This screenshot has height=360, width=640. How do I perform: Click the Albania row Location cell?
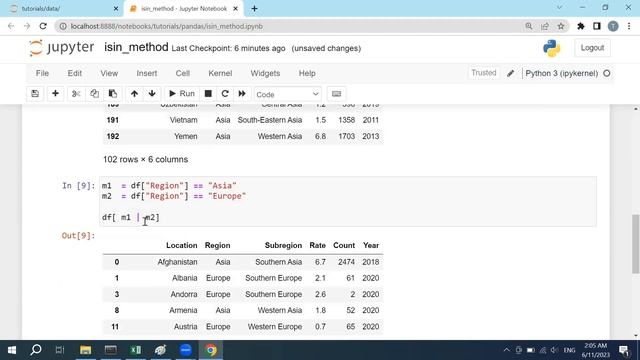tap(184, 278)
